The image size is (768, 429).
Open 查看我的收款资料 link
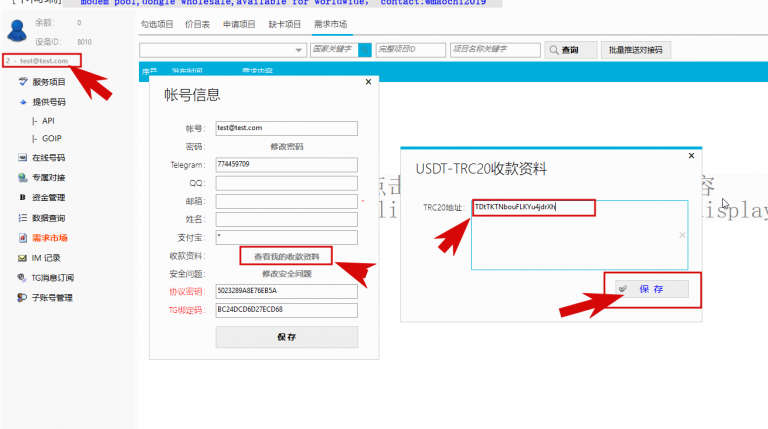coord(287,257)
